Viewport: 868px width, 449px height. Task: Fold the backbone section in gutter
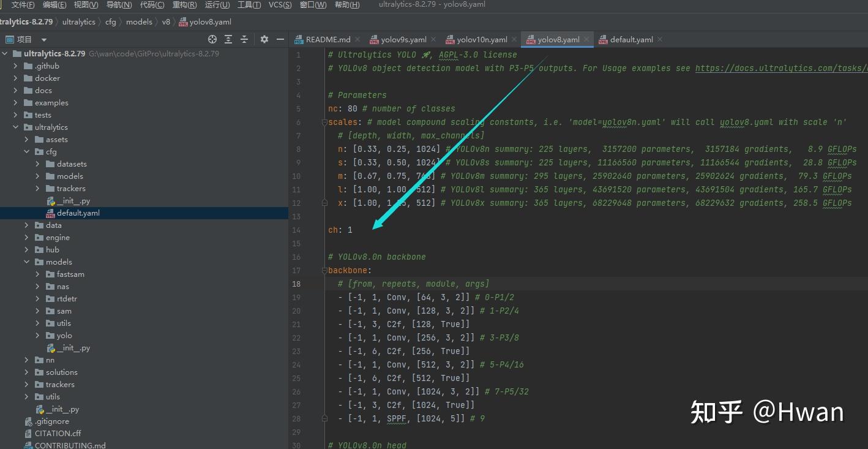324,270
